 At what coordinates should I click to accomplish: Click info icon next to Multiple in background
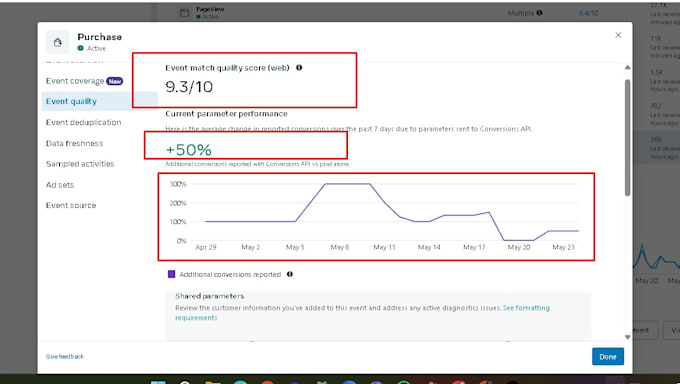click(539, 13)
